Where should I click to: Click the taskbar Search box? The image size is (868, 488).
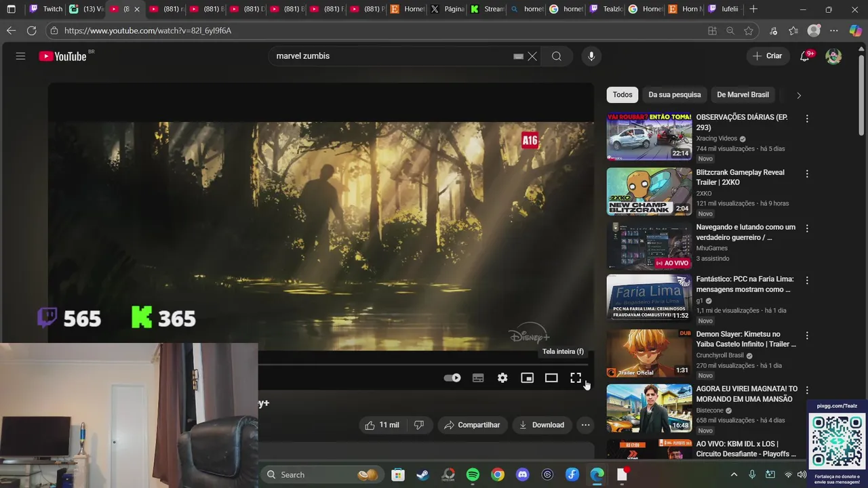pyautogui.click(x=322, y=474)
